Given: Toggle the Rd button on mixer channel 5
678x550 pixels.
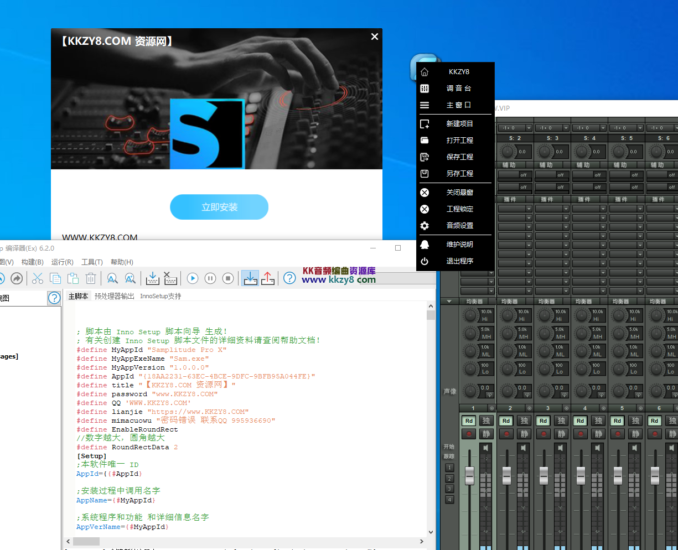Looking at the screenshot, I should pos(617,421).
